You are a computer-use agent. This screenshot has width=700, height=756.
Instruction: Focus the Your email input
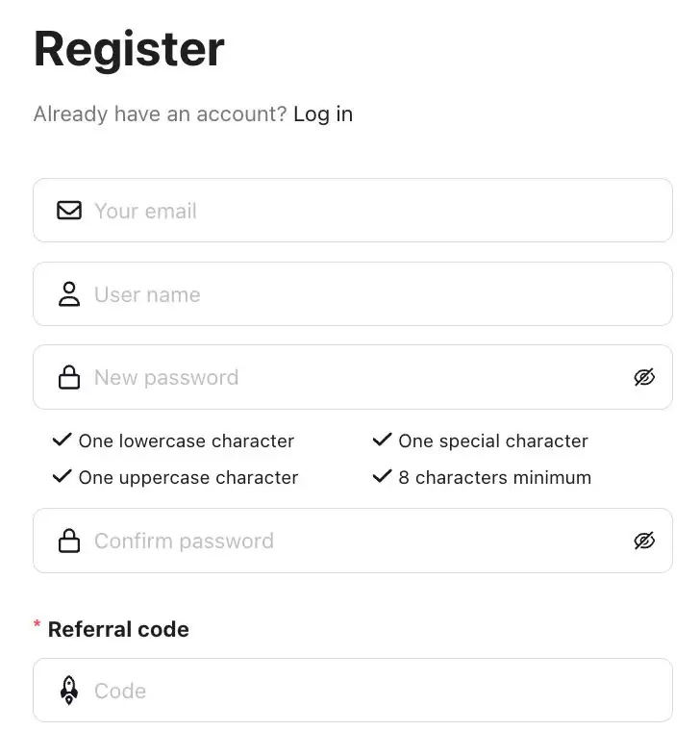[353, 211]
